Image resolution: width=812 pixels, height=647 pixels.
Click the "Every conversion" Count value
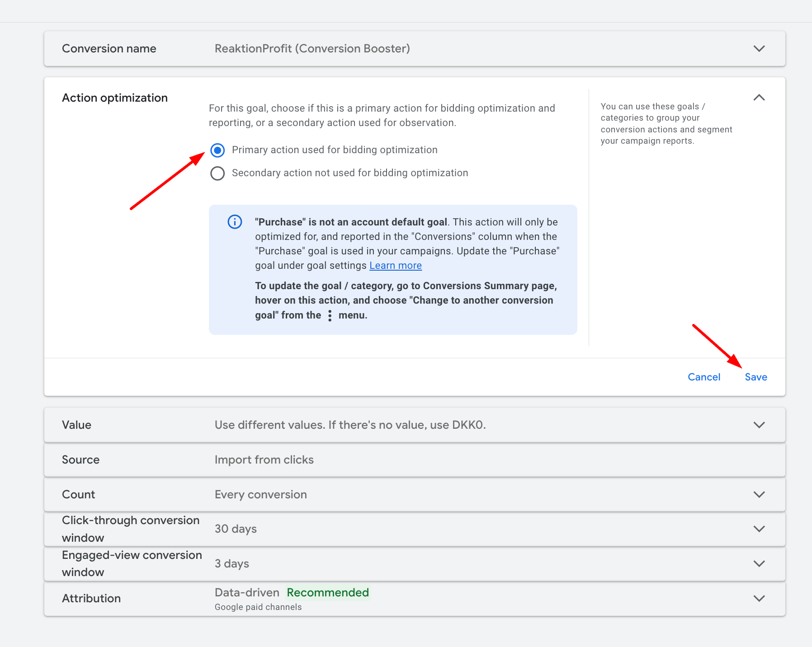(260, 494)
